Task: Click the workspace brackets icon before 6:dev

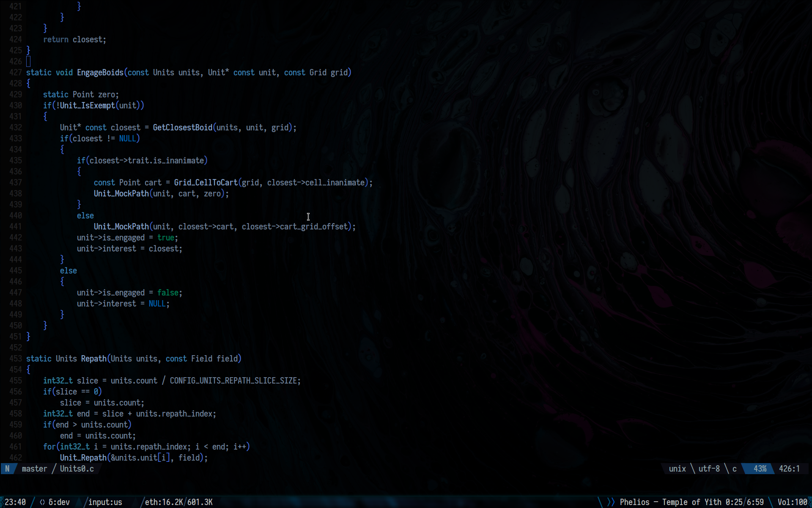Action: pyautogui.click(x=42, y=502)
